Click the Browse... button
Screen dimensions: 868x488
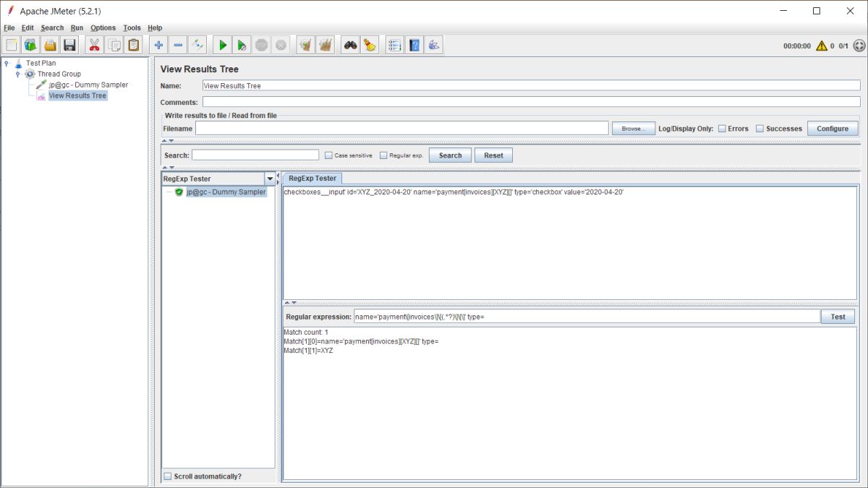click(x=634, y=129)
